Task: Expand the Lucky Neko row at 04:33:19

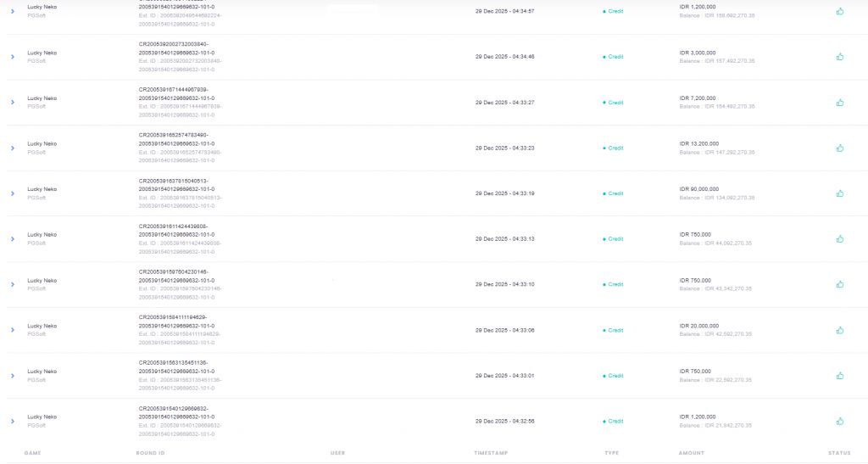Action: click(x=13, y=193)
